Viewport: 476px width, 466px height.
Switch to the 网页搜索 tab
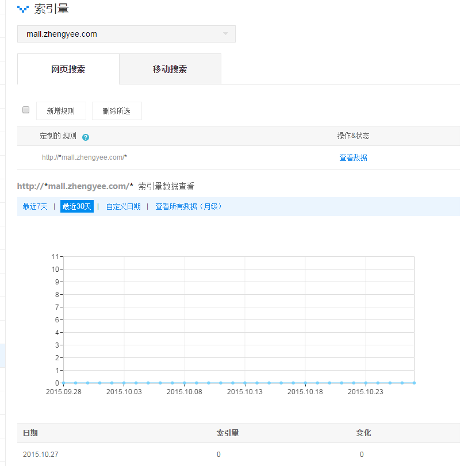[68, 70]
